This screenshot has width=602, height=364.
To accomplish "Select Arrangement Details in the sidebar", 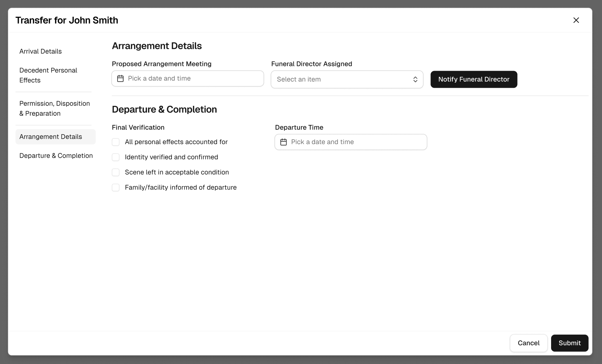I will [x=51, y=137].
